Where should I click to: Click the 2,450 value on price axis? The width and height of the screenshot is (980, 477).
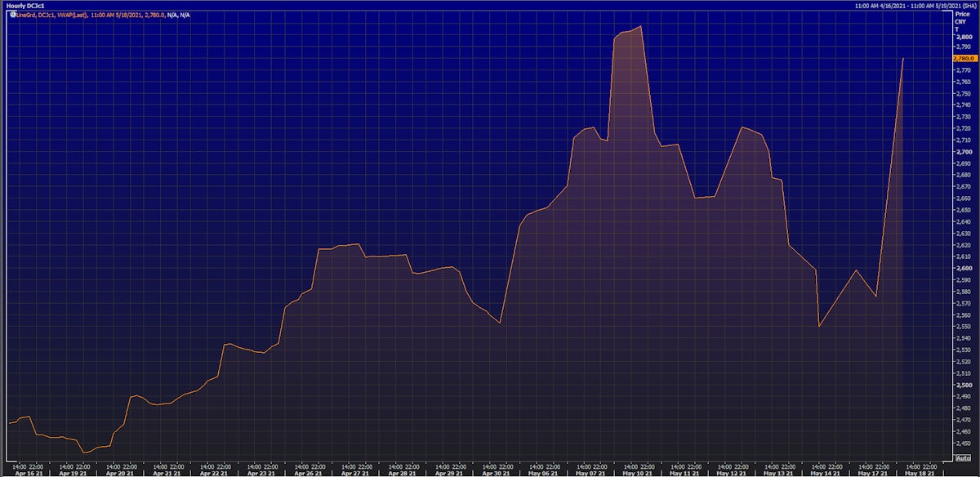(963, 444)
